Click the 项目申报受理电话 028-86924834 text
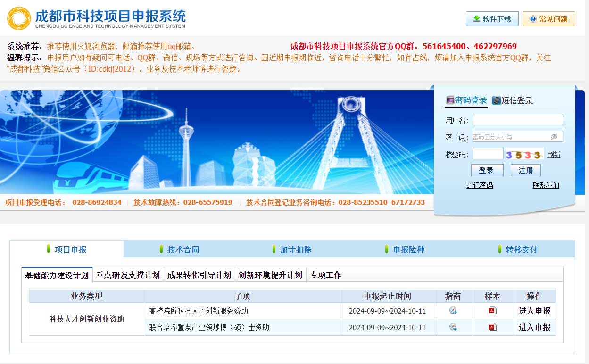 63,202
